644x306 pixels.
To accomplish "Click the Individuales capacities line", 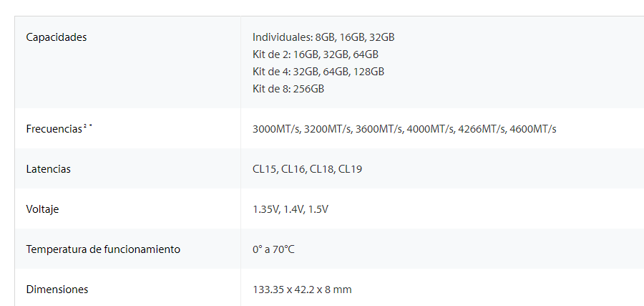I will click(x=323, y=37).
